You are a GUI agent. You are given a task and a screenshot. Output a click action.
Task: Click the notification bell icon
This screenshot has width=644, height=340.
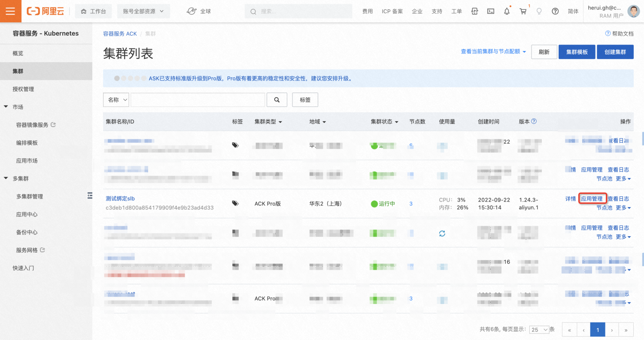[x=507, y=11]
